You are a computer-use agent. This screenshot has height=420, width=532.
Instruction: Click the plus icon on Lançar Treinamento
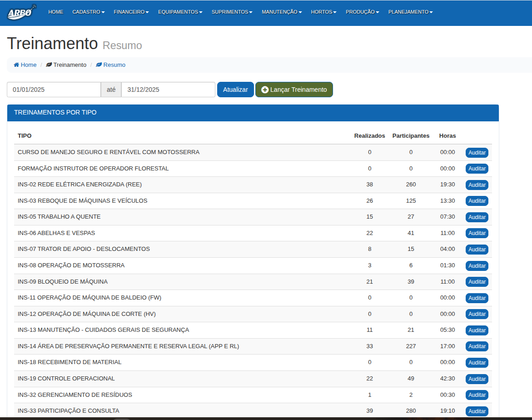(x=265, y=90)
